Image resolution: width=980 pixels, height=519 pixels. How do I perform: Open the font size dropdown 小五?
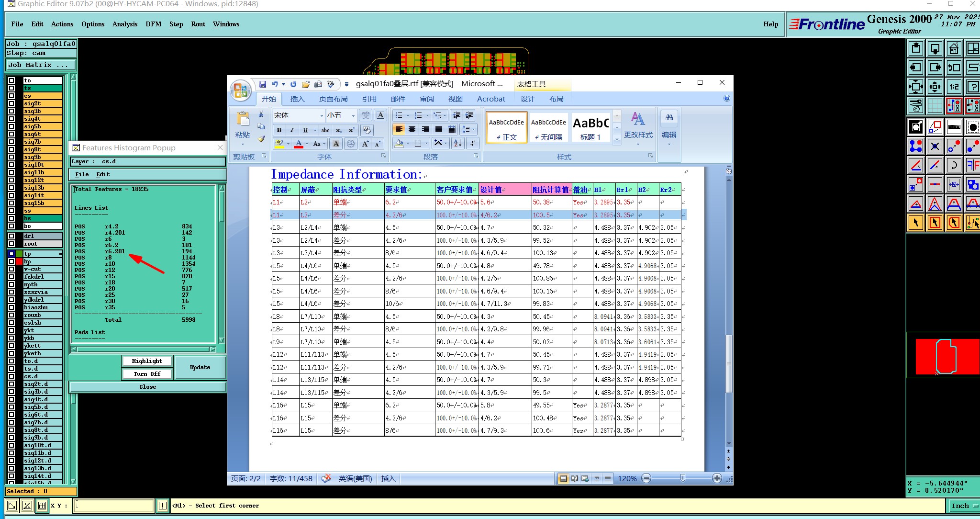tap(353, 115)
